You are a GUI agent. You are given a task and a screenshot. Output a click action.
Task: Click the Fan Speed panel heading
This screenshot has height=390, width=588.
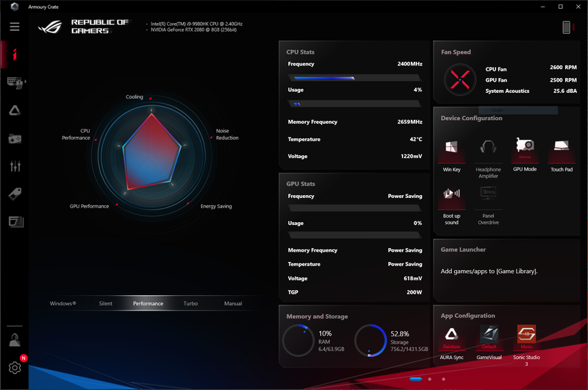(456, 52)
